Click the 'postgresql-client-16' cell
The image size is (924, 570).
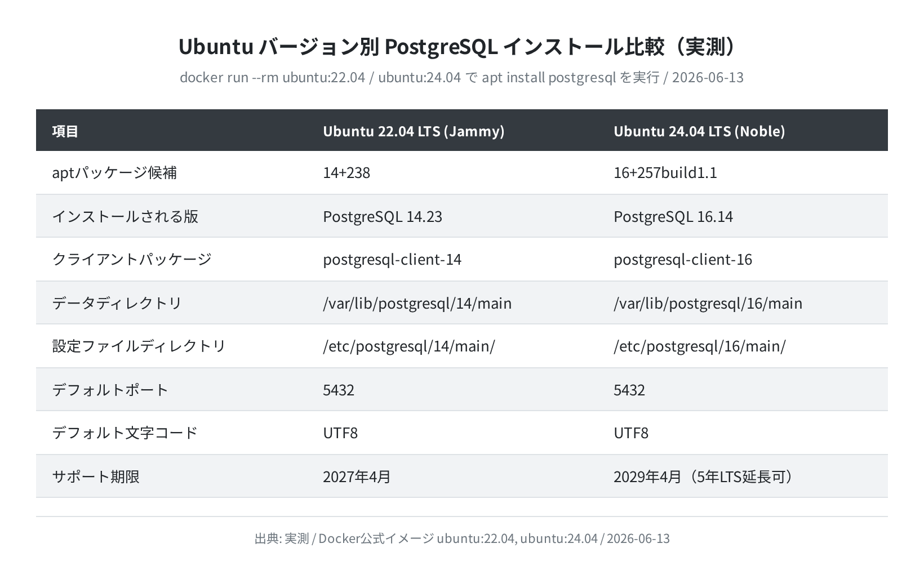point(683,259)
